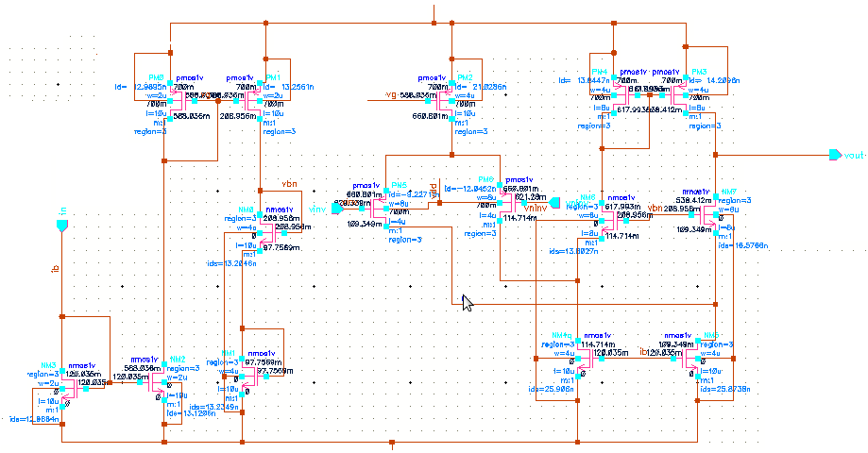The width and height of the screenshot is (868, 453).
Task: Click the vninv input pin
Action: click(x=554, y=203)
